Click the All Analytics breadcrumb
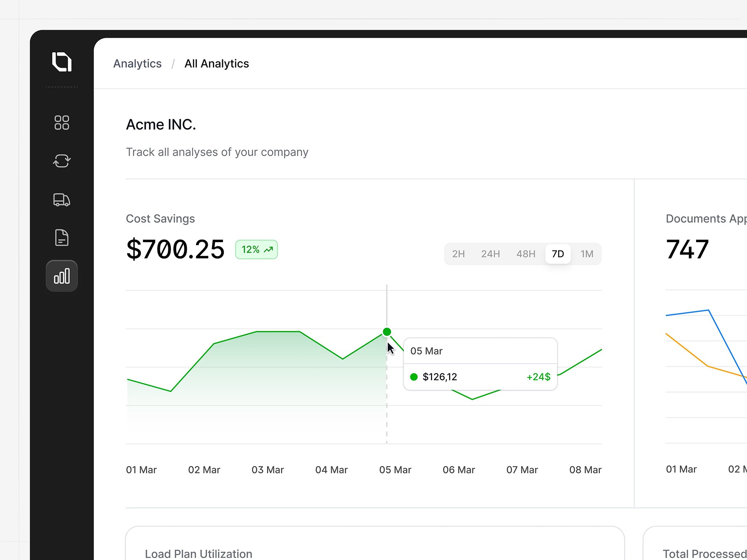This screenshot has width=747, height=560. point(217,63)
